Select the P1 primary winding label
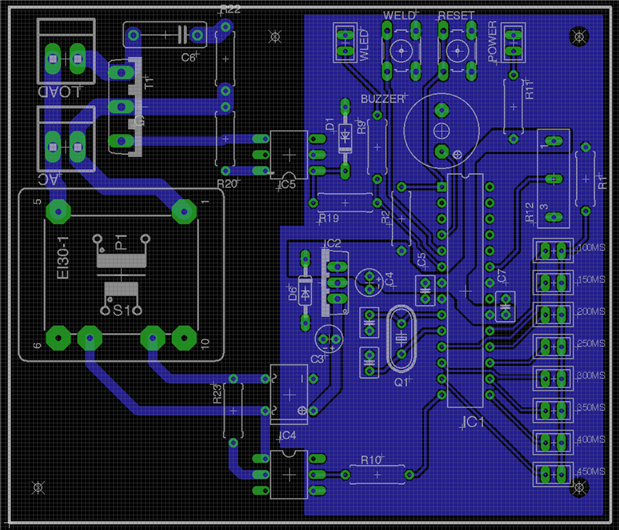 121,242
